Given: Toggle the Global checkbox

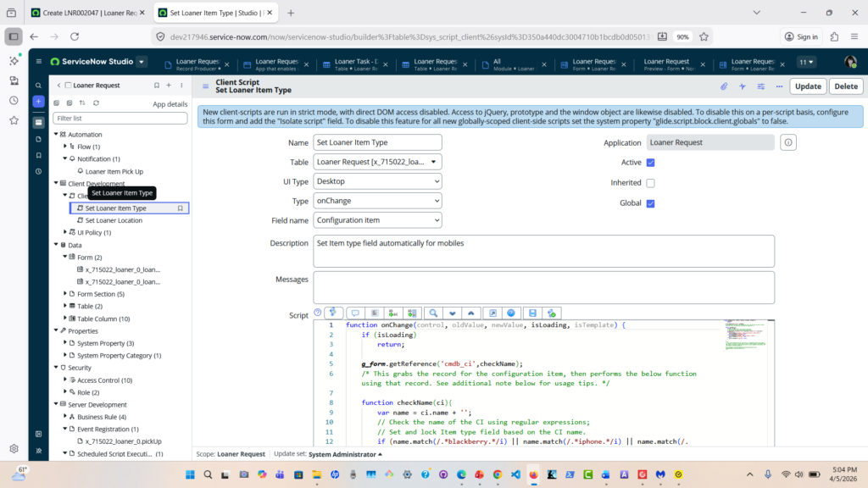Looking at the screenshot, I should click(650, 203).
